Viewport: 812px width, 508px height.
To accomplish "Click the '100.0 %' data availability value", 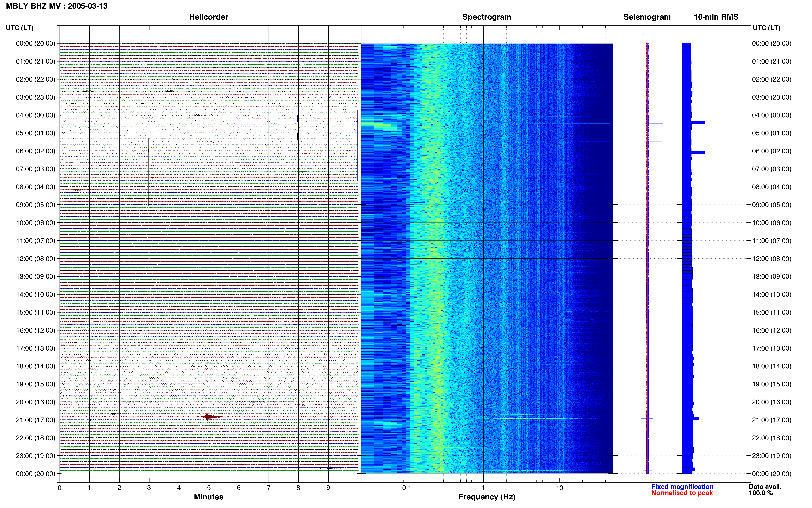I will 761,493.
